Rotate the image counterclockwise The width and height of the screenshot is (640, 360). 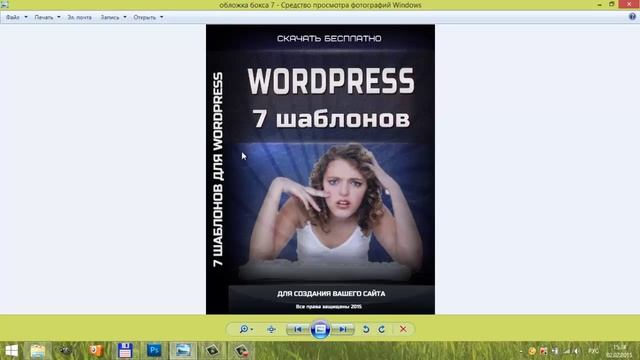pyautogui.click(x=366, y=329)
